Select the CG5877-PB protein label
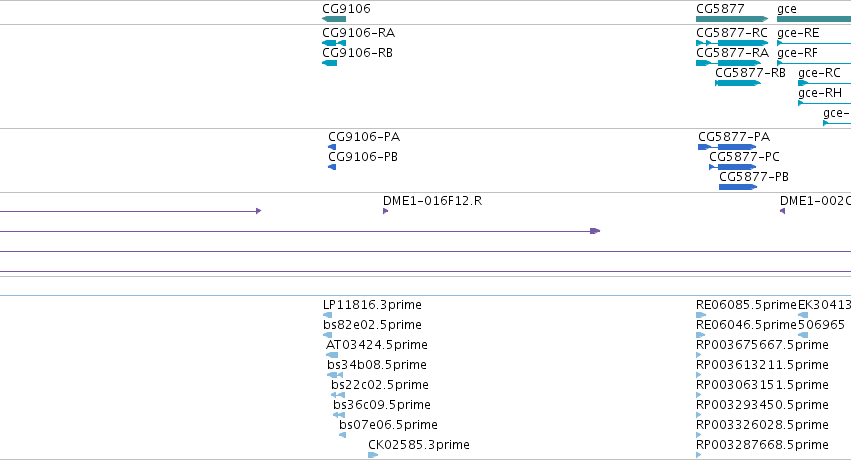Viewport: 851px width, 460px height. [754, 177]
